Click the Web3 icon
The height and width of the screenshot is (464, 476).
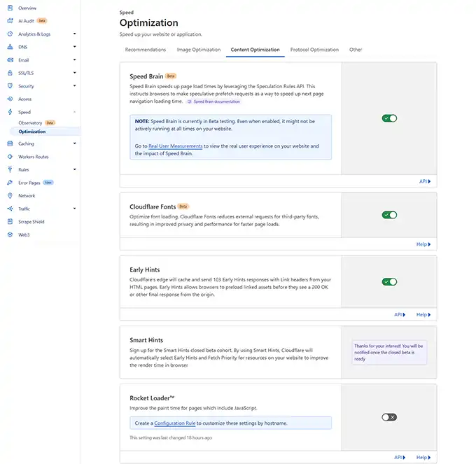[x=10, y=234]
